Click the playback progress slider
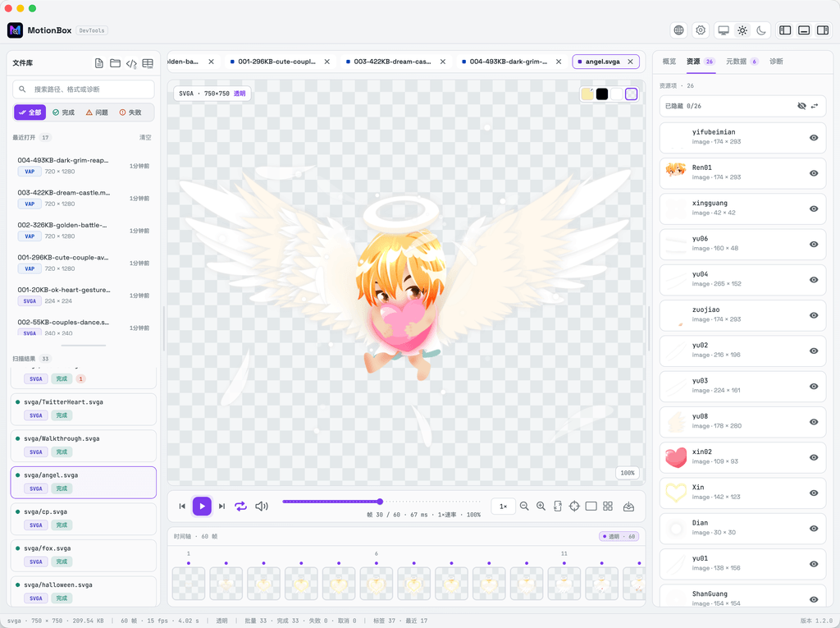Screen dimensions: 840x628 [x=381, y=502]
